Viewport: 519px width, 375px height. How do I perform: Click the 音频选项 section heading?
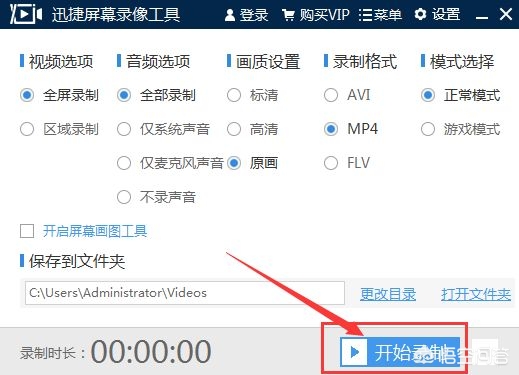(158, 62)
